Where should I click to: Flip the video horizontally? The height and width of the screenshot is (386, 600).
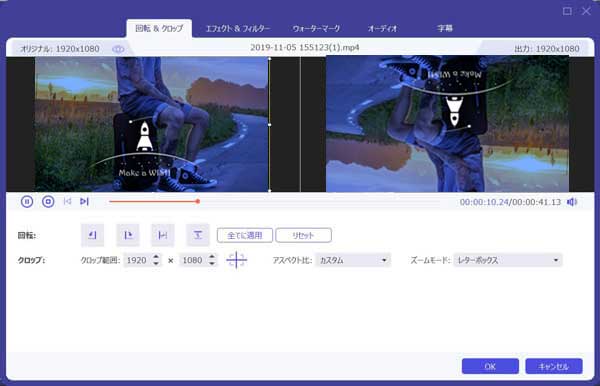pyautogui.click(x=163, y=235)
